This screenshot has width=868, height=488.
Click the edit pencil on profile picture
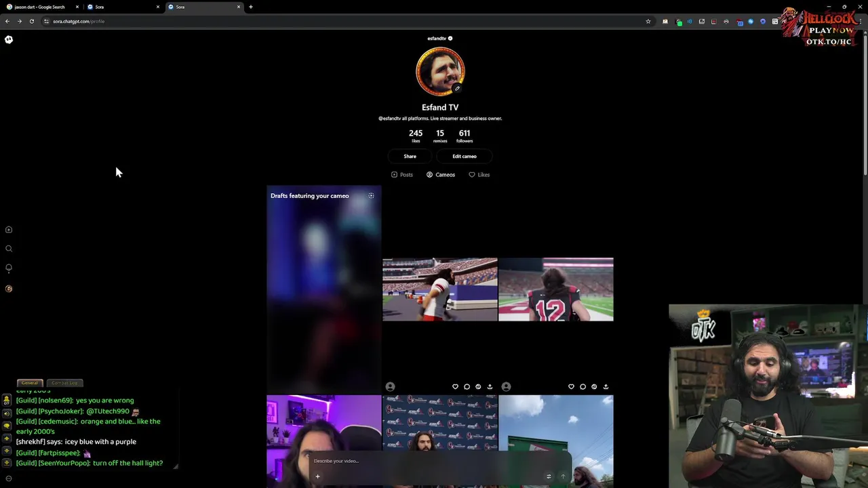point(457,88)
